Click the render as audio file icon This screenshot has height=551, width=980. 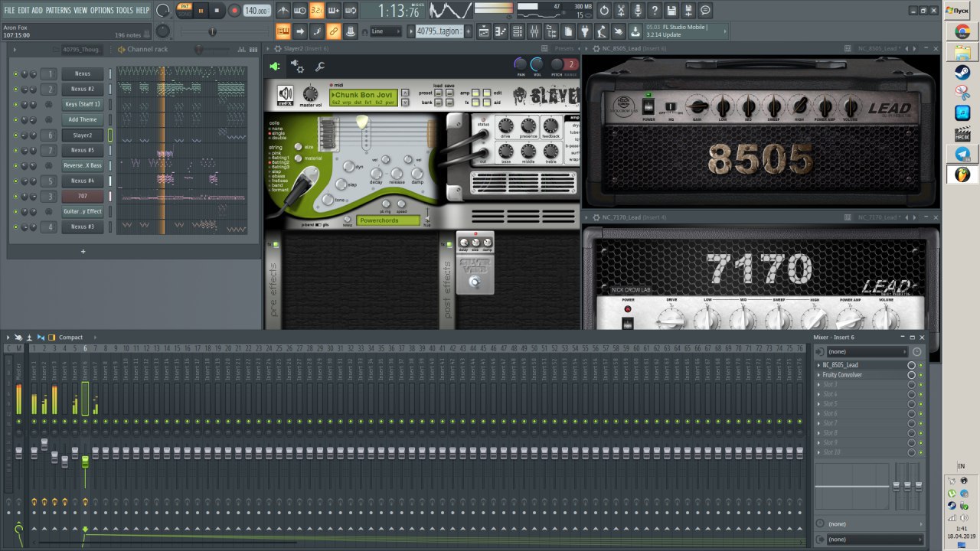688,11
